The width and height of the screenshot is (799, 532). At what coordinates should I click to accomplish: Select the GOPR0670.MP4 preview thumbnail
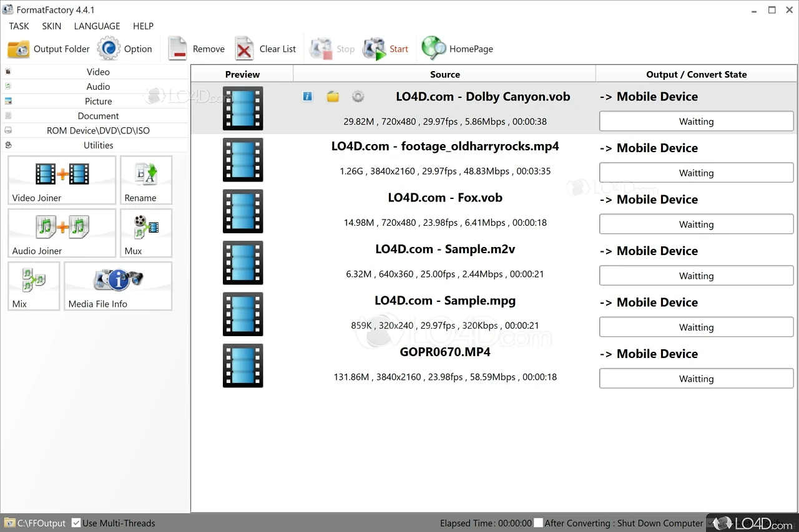[x=243, y=365]
